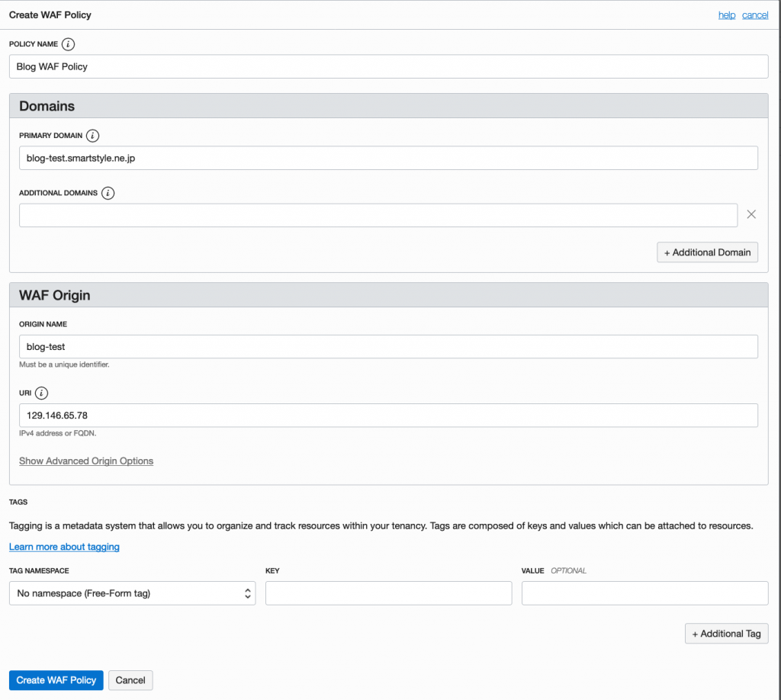Add another domain with + Additional Domain

pyautogui.click(x=707, y=252)
